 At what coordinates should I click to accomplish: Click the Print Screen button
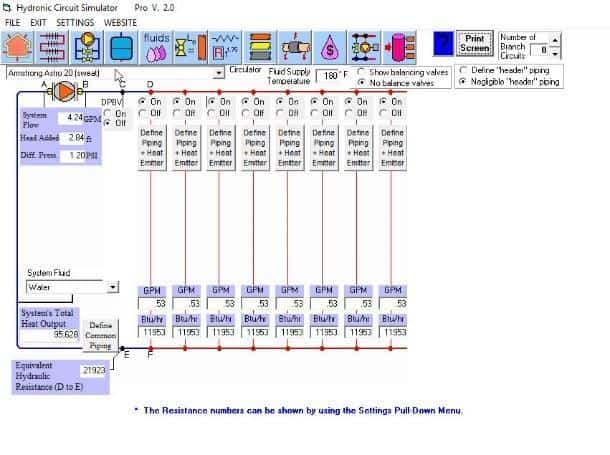coord(476,44)
